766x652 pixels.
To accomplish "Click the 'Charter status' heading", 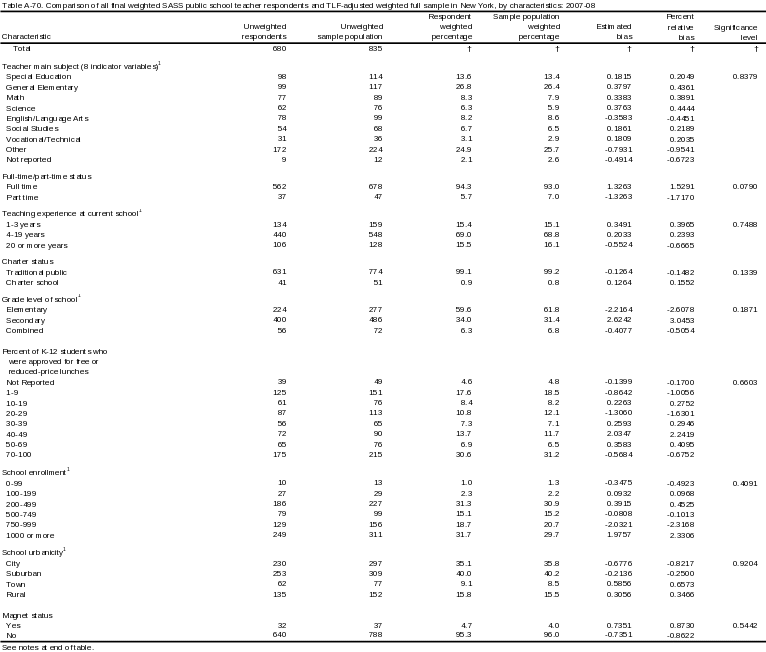I will click(28, 262).
